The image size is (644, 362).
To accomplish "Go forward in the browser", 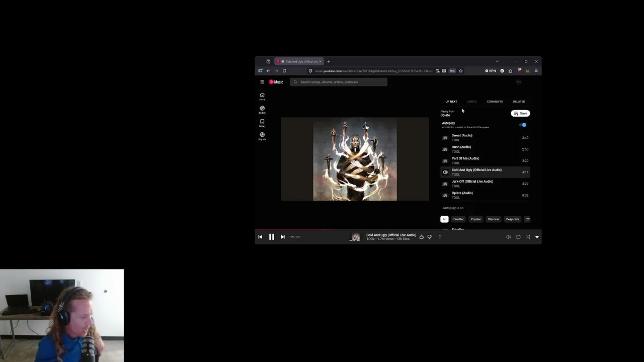I will click(x=276, y=71).
